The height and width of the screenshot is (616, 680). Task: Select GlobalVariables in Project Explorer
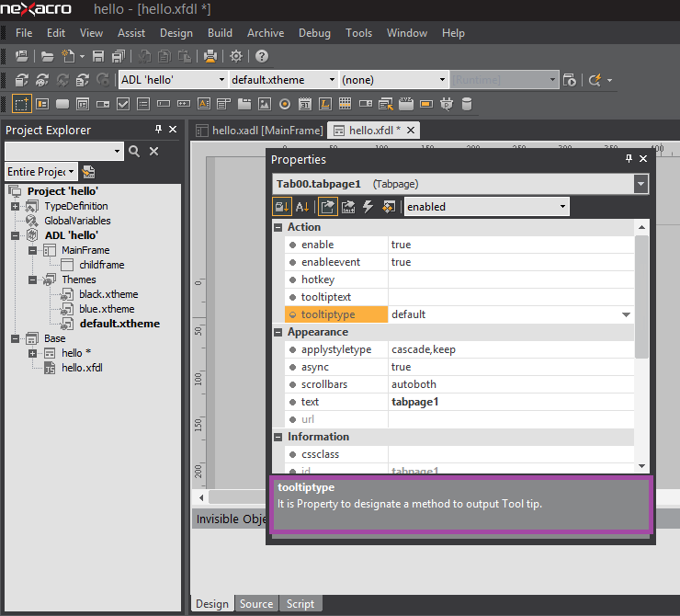pos(77,221)
